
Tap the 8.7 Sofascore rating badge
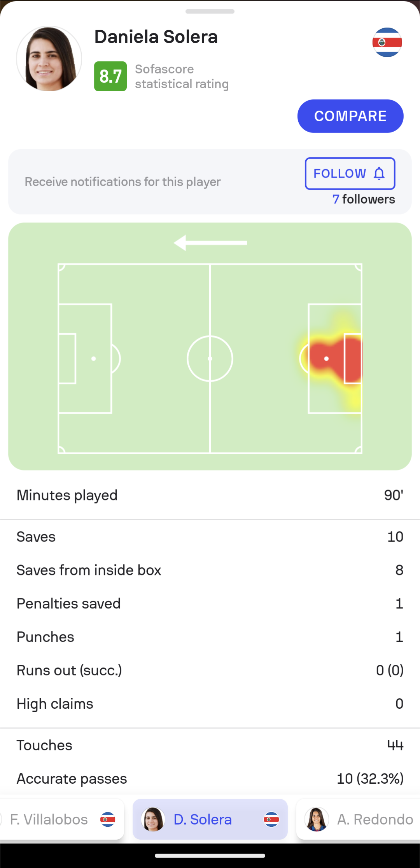(x=110, y=76)
